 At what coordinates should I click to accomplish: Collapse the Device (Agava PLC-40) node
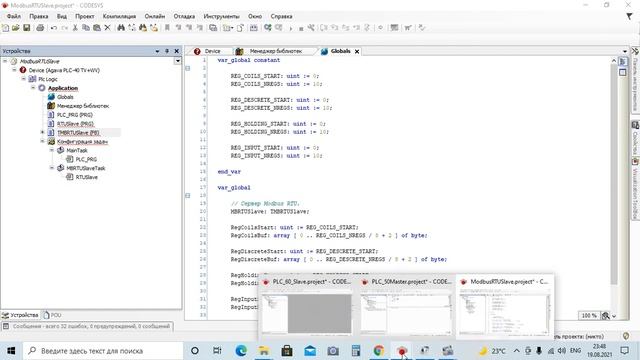(14, 70)
